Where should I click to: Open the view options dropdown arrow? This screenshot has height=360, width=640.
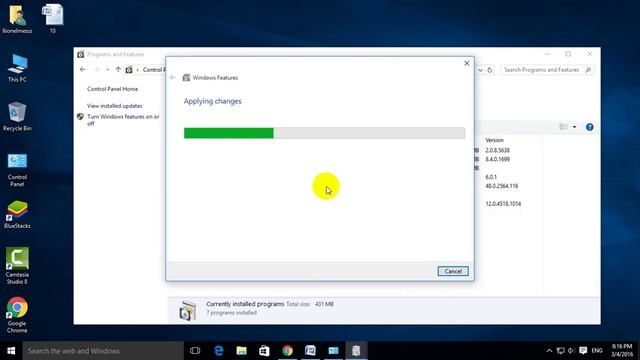coord(574,127)
